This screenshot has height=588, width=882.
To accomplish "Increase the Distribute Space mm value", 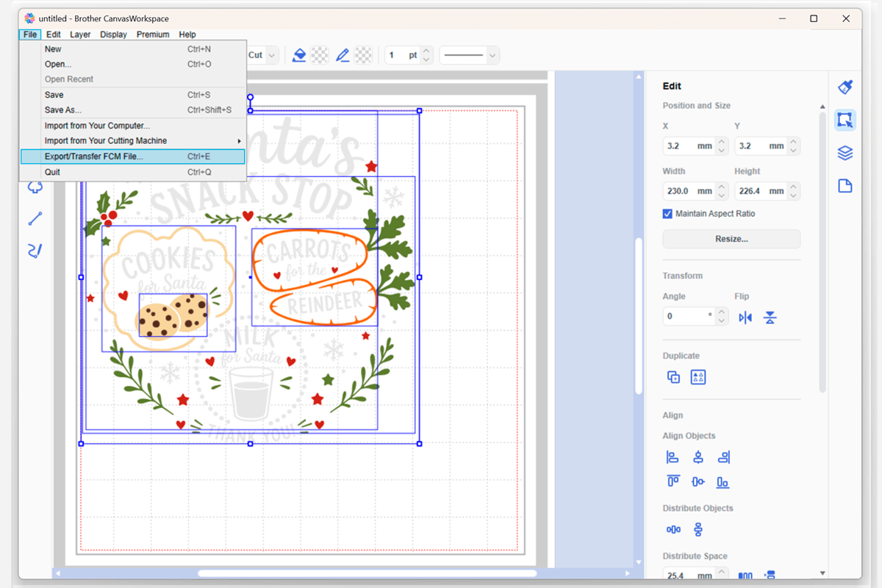I will pos(722,571).
